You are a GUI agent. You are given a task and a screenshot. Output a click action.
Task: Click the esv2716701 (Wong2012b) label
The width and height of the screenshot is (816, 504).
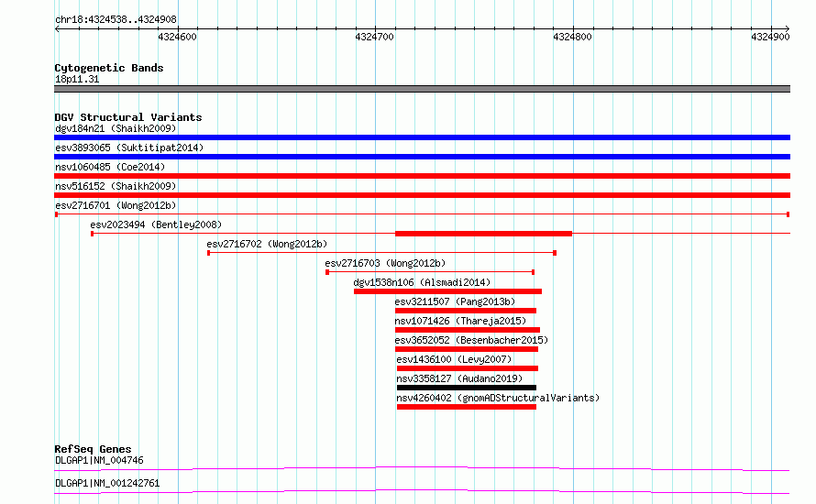click(x=116, y=205)
